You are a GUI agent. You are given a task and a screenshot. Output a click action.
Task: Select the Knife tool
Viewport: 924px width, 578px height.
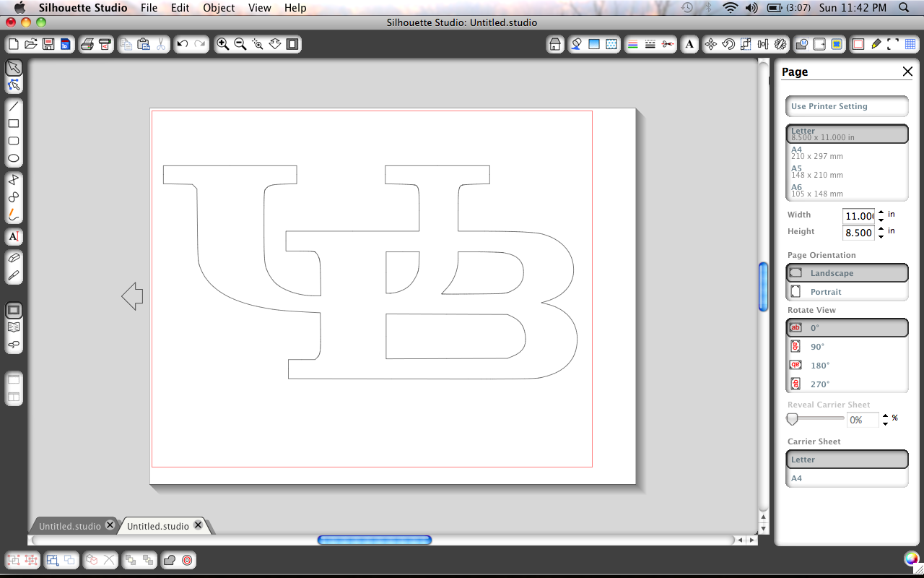[14, 275]
